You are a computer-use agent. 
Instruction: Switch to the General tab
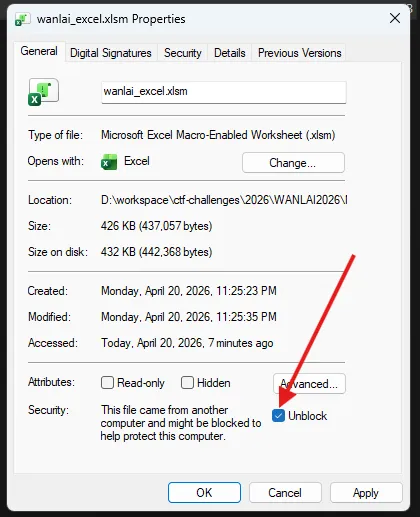coord(39,51)
